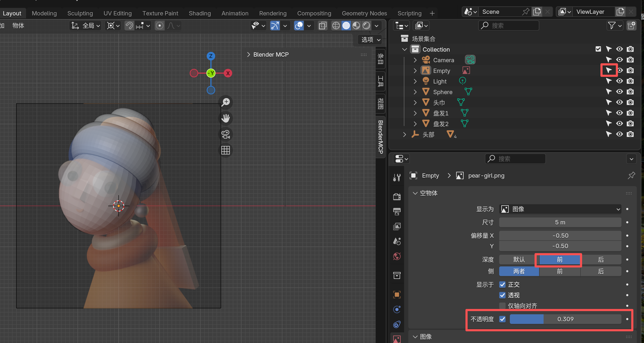Enable the 仅轴向对齐 checkbox
Viewport: 644px width, 343px height.
coord(502,306)
